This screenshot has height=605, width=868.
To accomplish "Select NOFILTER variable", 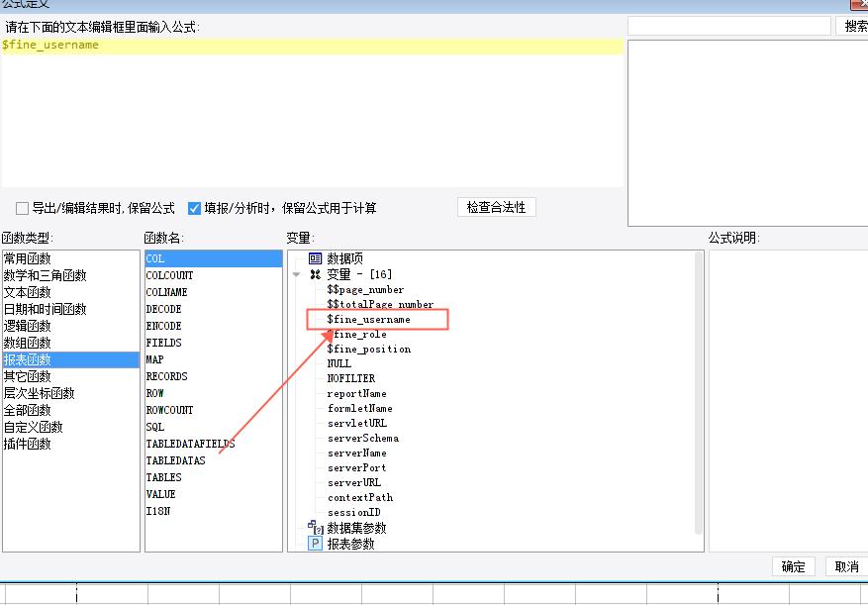I will tap(351, 379).
